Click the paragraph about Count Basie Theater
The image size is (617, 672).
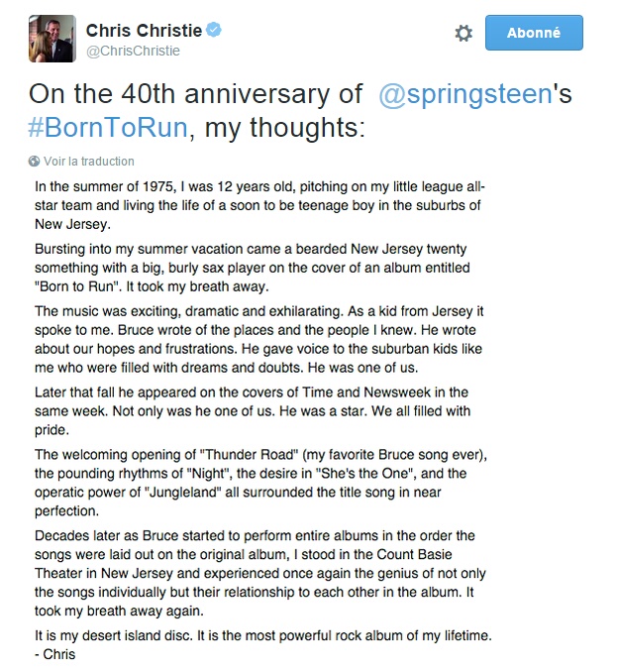pos(259,576)
